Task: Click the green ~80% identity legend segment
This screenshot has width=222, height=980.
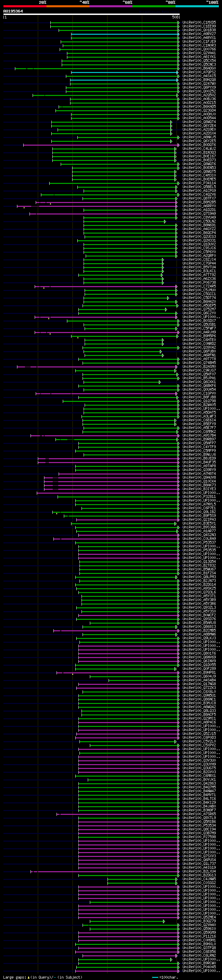Action: tap(154, 6)
